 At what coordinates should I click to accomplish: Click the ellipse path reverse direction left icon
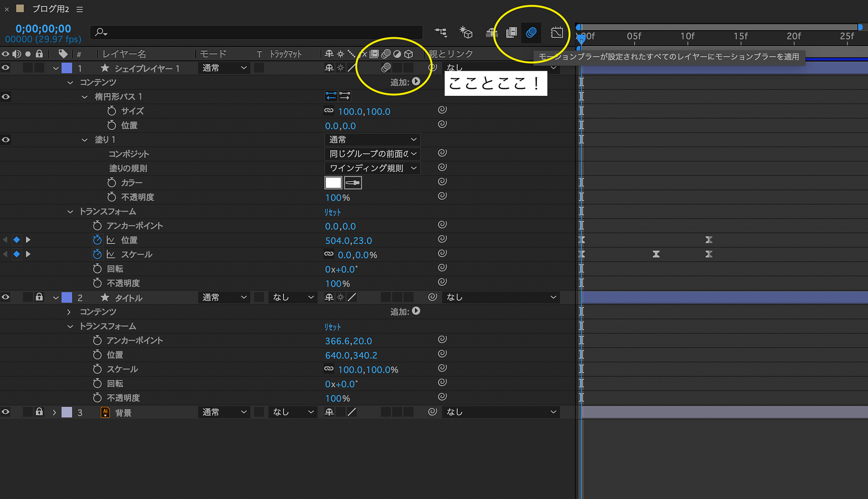pos(331,96)
